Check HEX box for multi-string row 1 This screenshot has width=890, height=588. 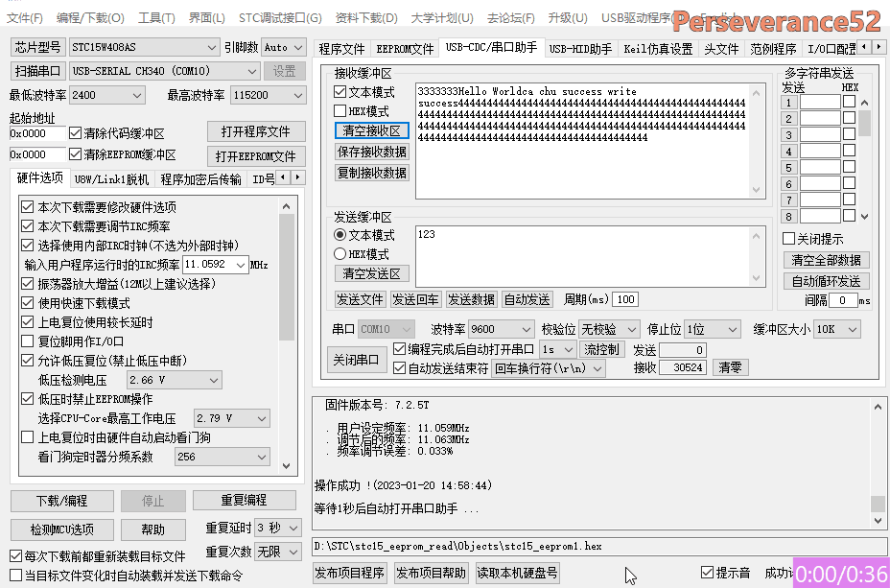click(849, 102)
